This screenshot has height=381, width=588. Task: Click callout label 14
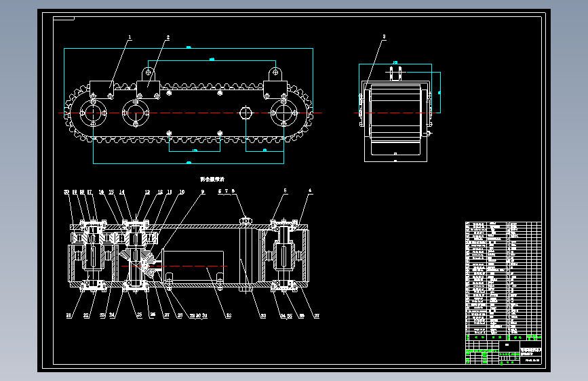pos(122,193)
